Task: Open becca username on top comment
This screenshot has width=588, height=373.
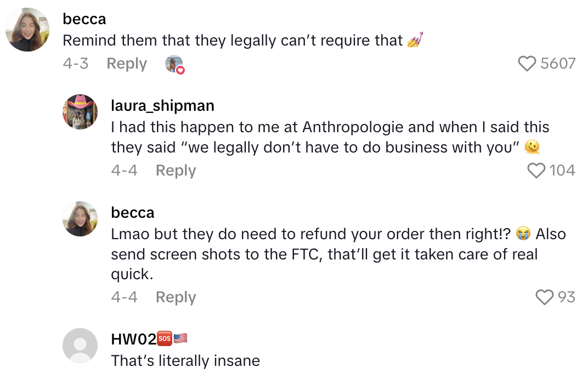Action: coord(84,19)
